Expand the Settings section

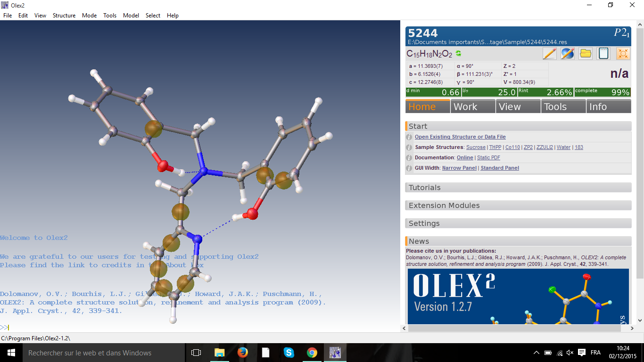(518, 223)
